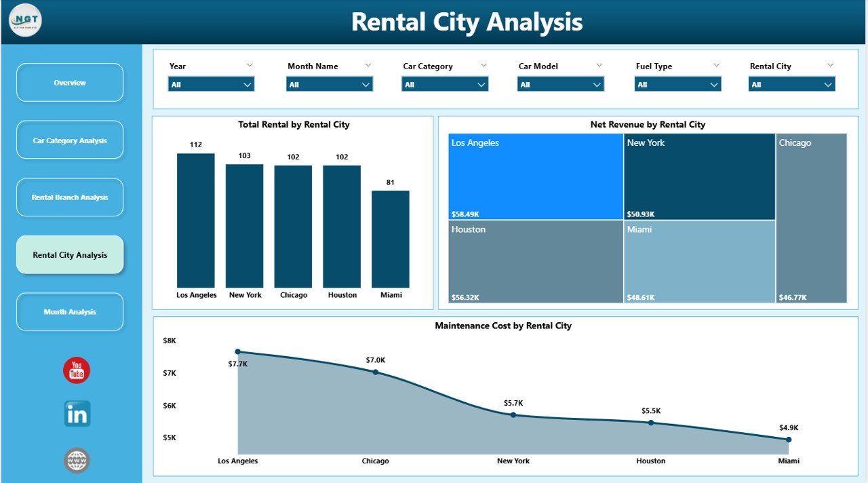Switch to the Month Analysis page
The image size is (868, 483).
click(70, 311)
